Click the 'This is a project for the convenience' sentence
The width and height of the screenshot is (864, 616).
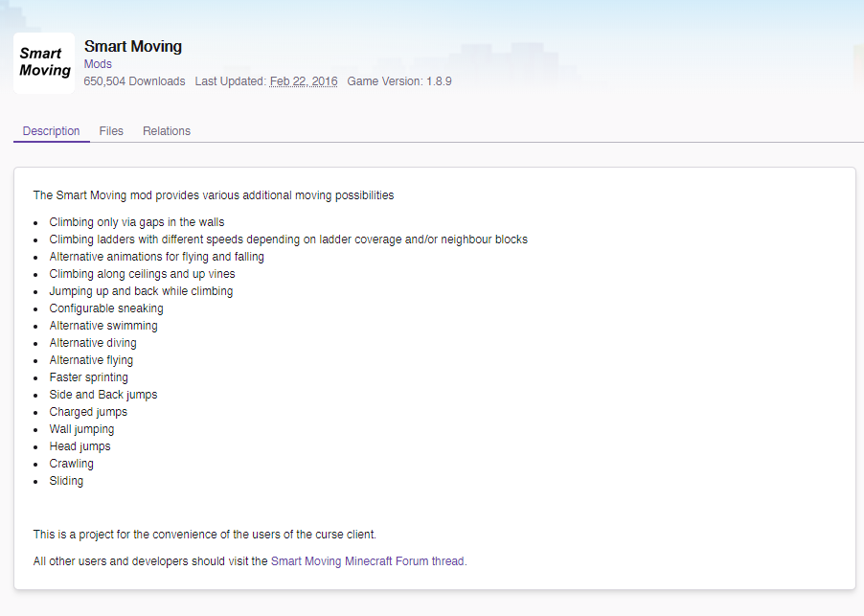pyautogui.click(x=204, y=535)
